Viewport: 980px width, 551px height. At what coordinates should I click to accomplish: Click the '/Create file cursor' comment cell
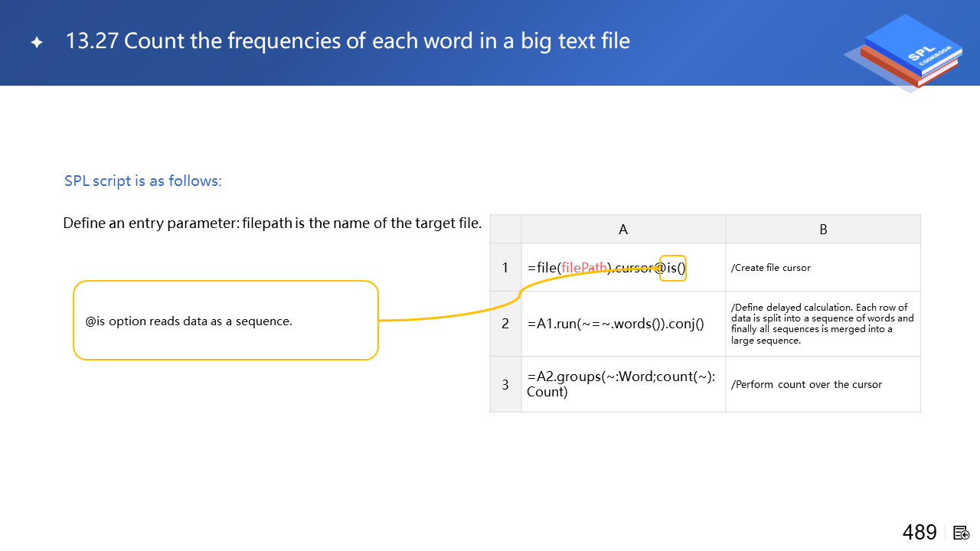coord(771,268)
